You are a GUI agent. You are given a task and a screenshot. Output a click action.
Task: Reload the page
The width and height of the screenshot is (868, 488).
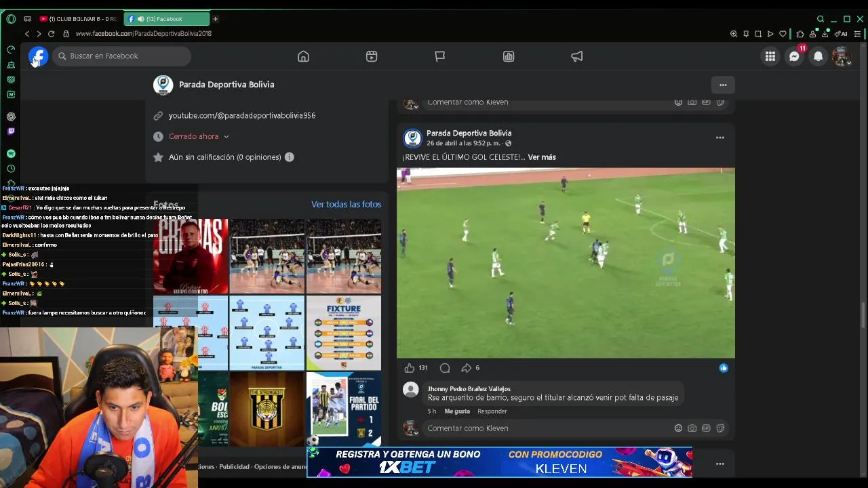tap(51, 34)
